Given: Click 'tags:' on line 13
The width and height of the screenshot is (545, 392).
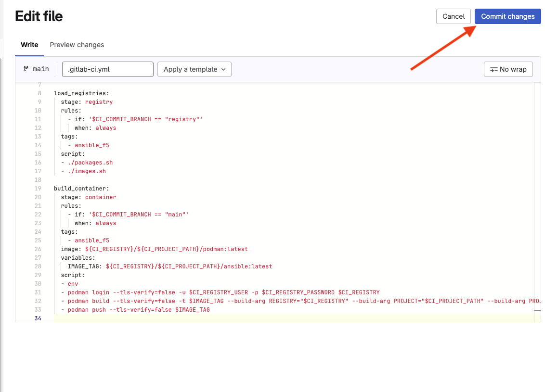Looking at the screenshot, I should 69,137.
